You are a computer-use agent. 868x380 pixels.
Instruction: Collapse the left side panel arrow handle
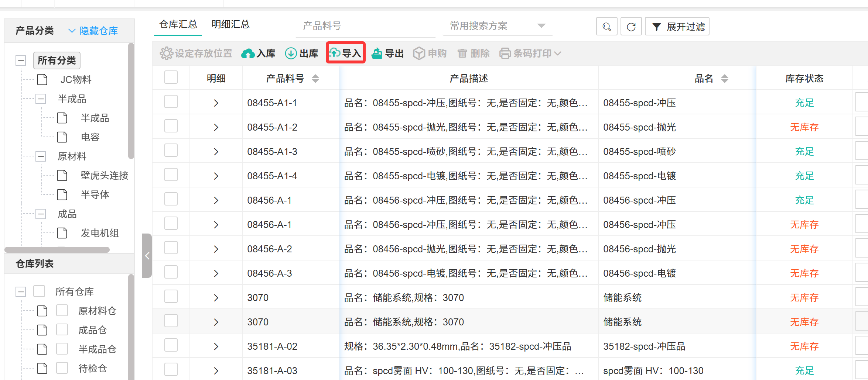[x=147, y=256]
